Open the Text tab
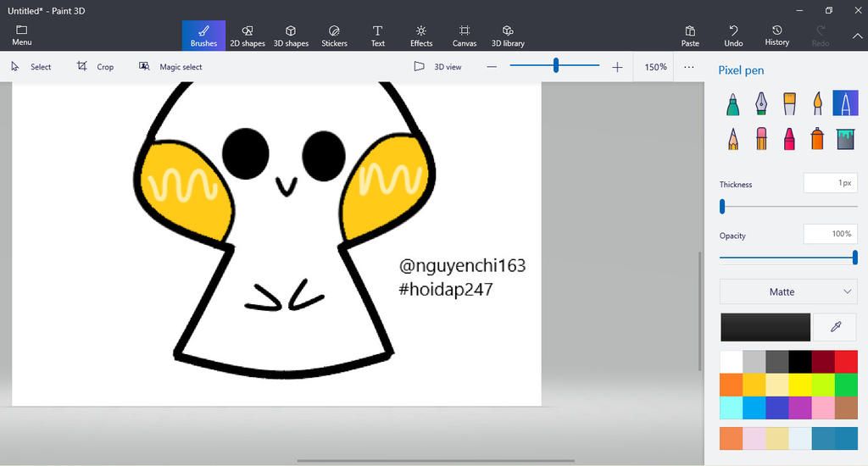868x466 pixels. coord(377,36)
